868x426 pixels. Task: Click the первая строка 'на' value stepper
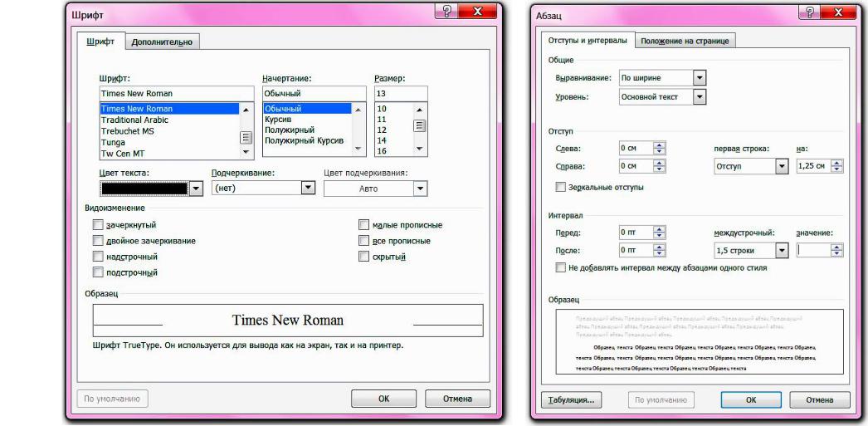click(x=836, y=166)
